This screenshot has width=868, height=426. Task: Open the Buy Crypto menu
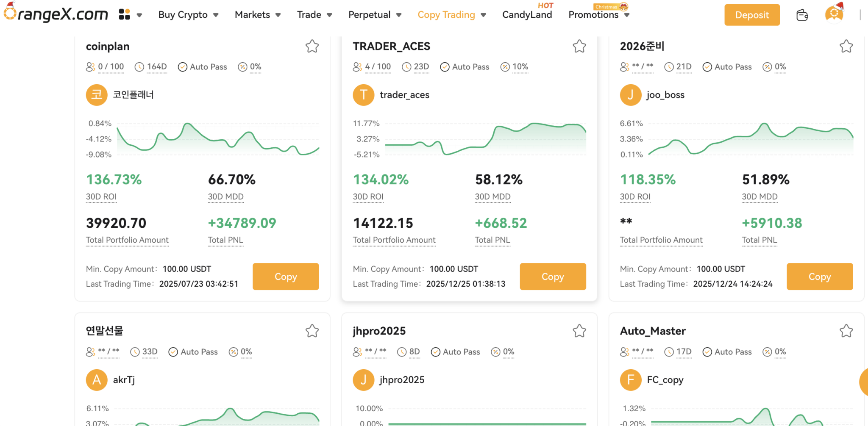tap(183, 15)
